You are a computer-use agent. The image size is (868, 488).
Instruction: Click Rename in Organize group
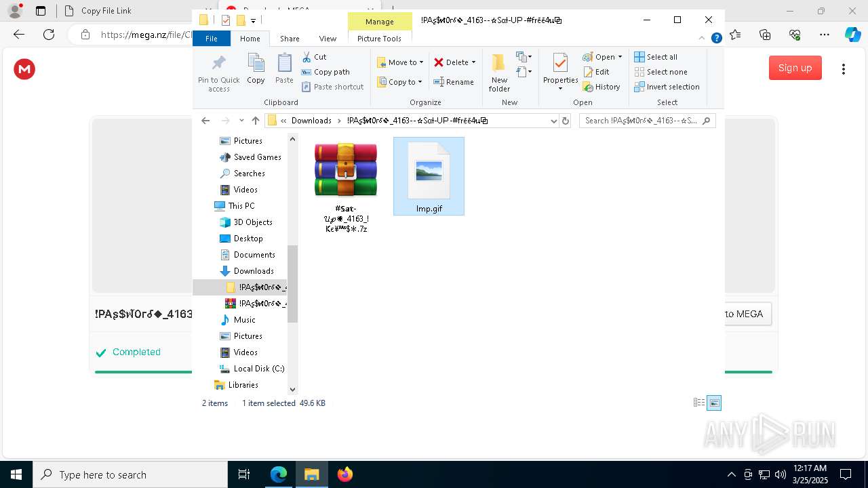[454, 82]
